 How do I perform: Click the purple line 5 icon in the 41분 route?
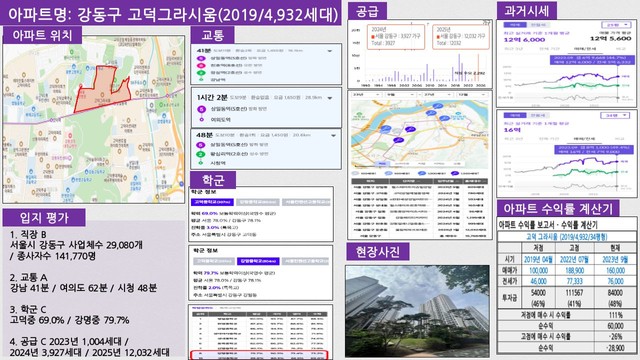click(201, 58)
